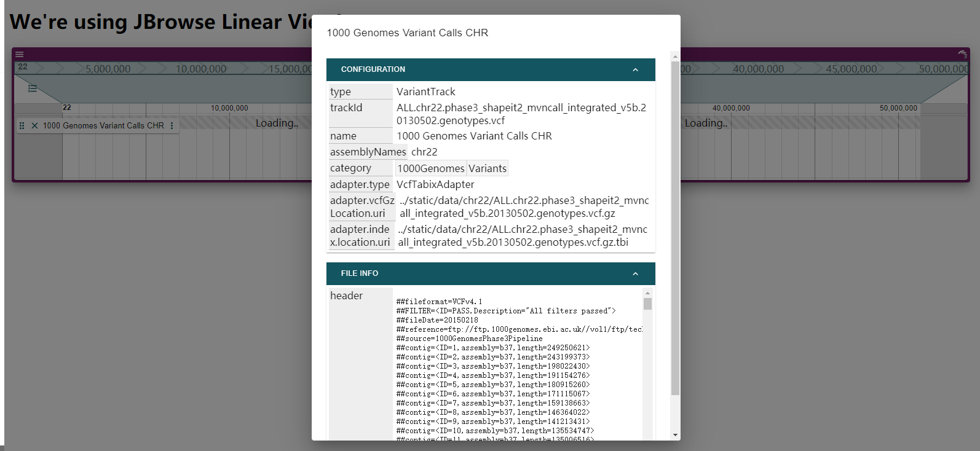The image size is (980, 451).
Task: Click 5,000,000 on the overview ruler
Action: [x=108, y=69]
